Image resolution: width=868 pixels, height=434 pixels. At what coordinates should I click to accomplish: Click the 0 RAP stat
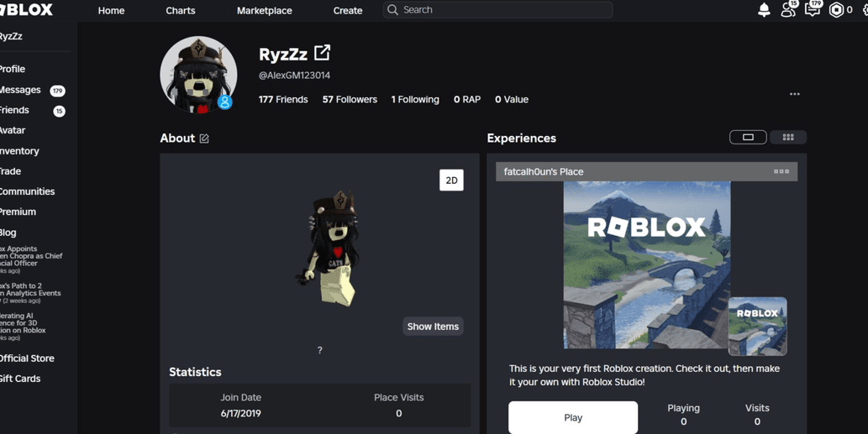click(467, 100)
